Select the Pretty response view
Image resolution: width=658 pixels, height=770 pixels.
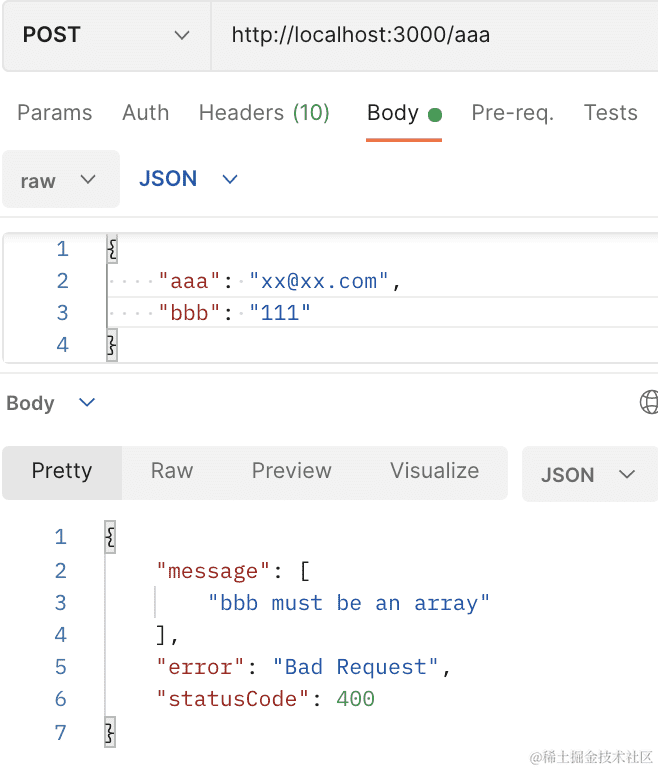click(x=62, y=471)
